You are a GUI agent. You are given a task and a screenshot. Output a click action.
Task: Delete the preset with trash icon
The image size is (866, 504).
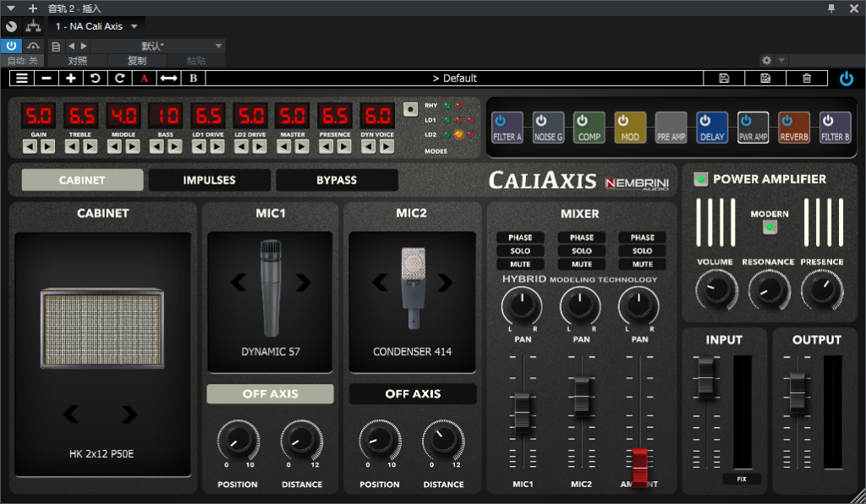point(807,79)
